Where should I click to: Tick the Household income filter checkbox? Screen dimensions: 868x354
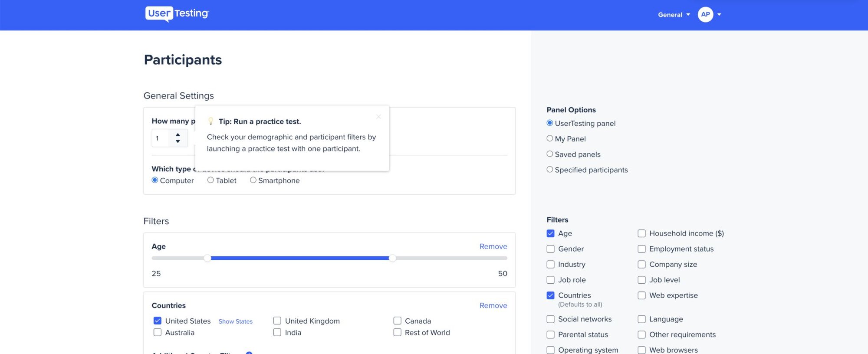tap(642, 233)
